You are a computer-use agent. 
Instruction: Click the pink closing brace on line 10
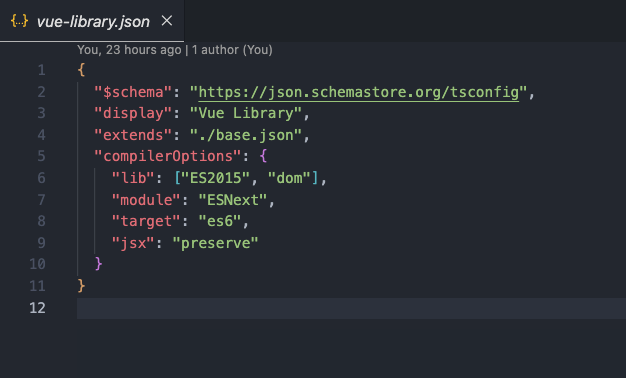coord(99,263)
